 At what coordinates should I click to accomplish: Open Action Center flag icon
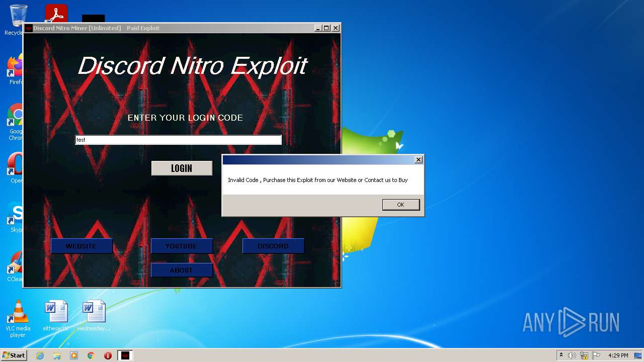(x=596, y=355)
